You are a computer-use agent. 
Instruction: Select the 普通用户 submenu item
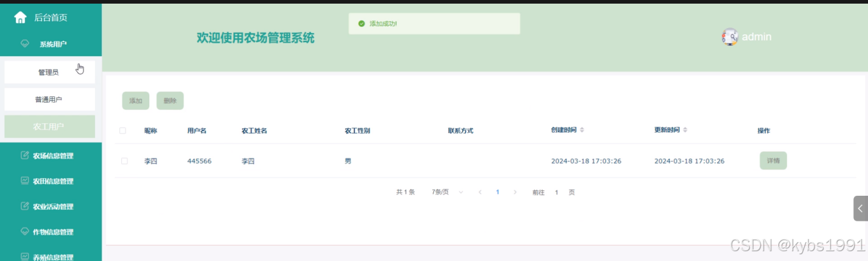49,99
